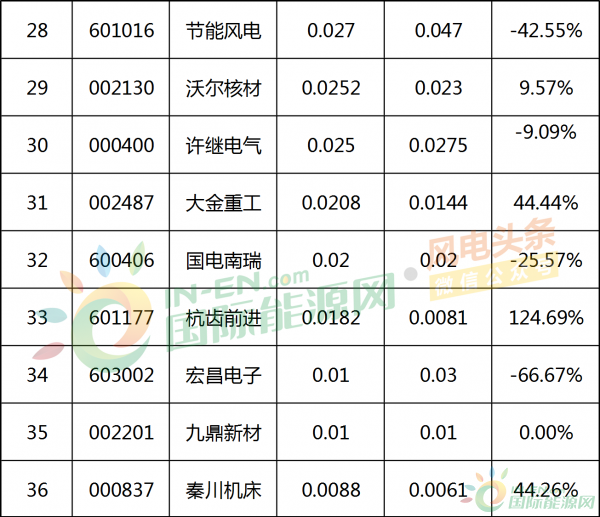Image resolution: width=600 pixels, height=517 pixels.
Task: Select percentage 44.44%
Action: (x=546, y=203)
